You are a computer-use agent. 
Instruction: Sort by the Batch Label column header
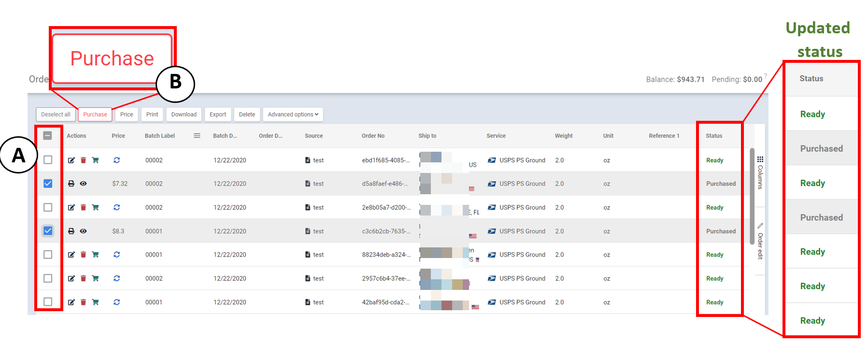coord(160,136)
